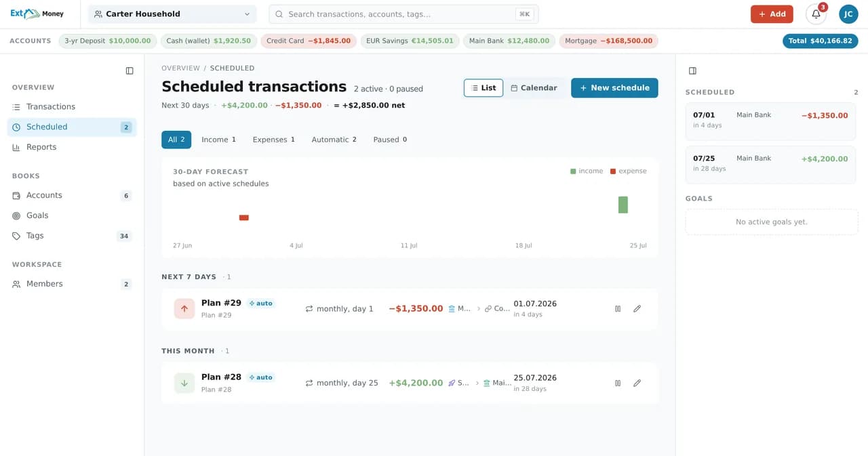Open the EUR Savings account chip
Viewport: 868px width, 456px height.
coord(410,41)
